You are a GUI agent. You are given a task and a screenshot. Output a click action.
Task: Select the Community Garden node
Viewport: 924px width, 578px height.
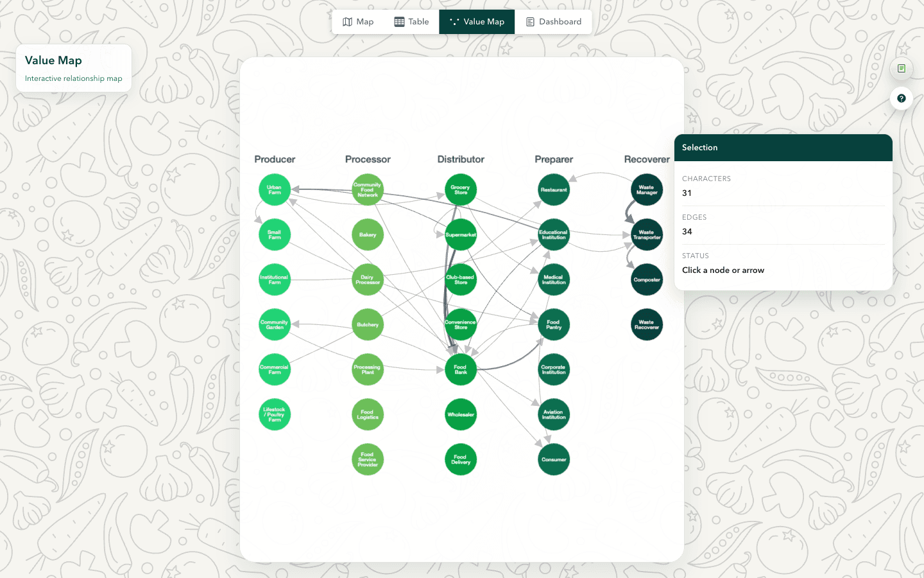click(275, 325)
